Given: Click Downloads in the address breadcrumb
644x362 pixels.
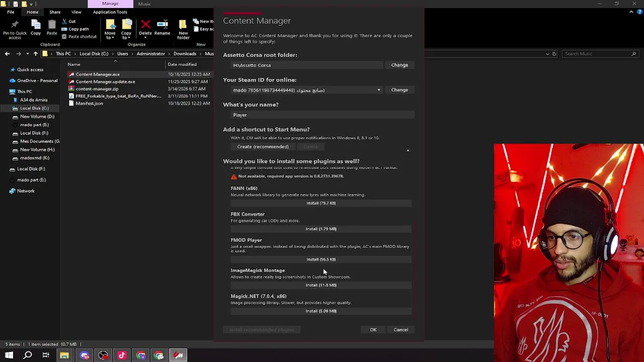Looking at the screenshot, I should point(185,54).
